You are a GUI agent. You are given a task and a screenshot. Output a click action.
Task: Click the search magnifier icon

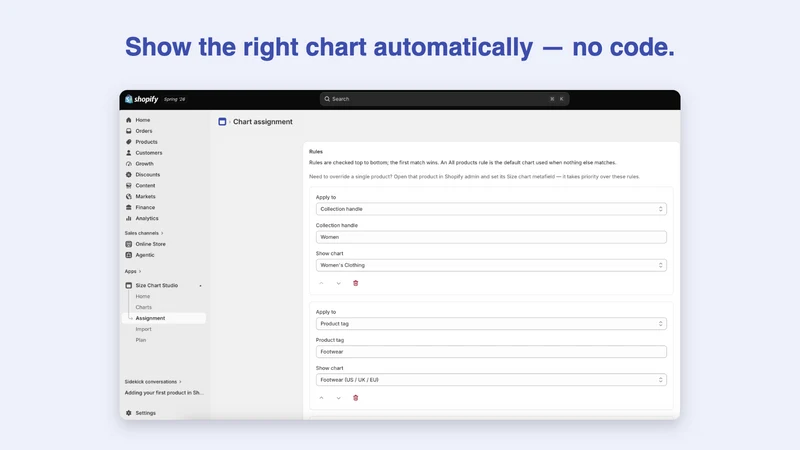[327, 99]
